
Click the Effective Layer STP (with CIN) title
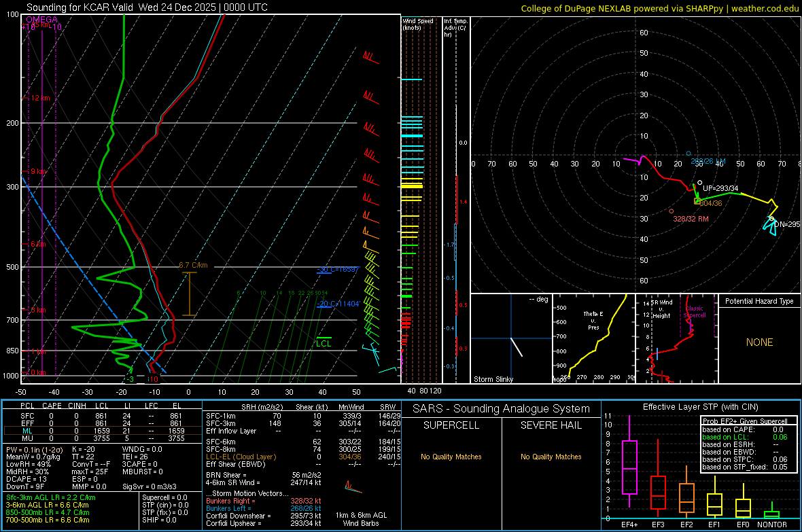coord(700,407)
